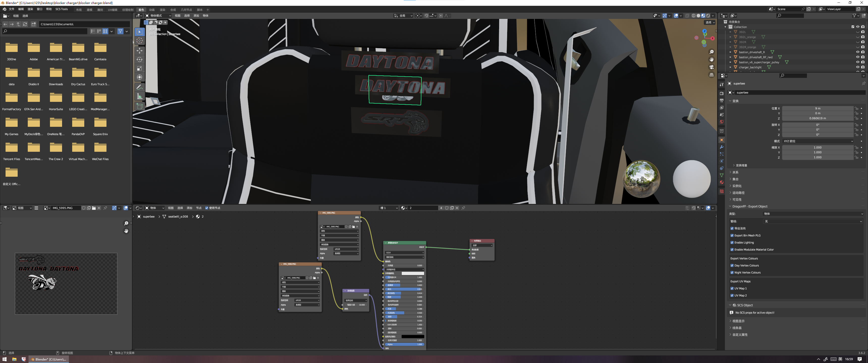The height and width of the screenshot is (363, 868).
Task: Uncheck Enable Modulate Material Color checkbox
Action: coord(732,250)
